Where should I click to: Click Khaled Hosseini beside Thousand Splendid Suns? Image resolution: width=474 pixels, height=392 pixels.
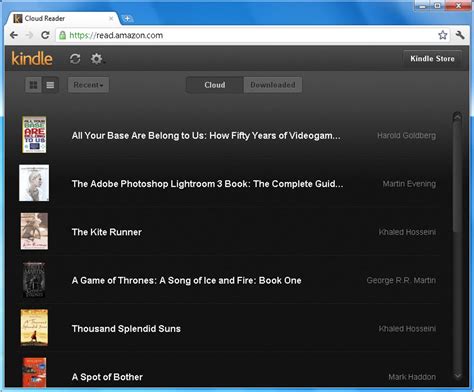click(407, 329)
